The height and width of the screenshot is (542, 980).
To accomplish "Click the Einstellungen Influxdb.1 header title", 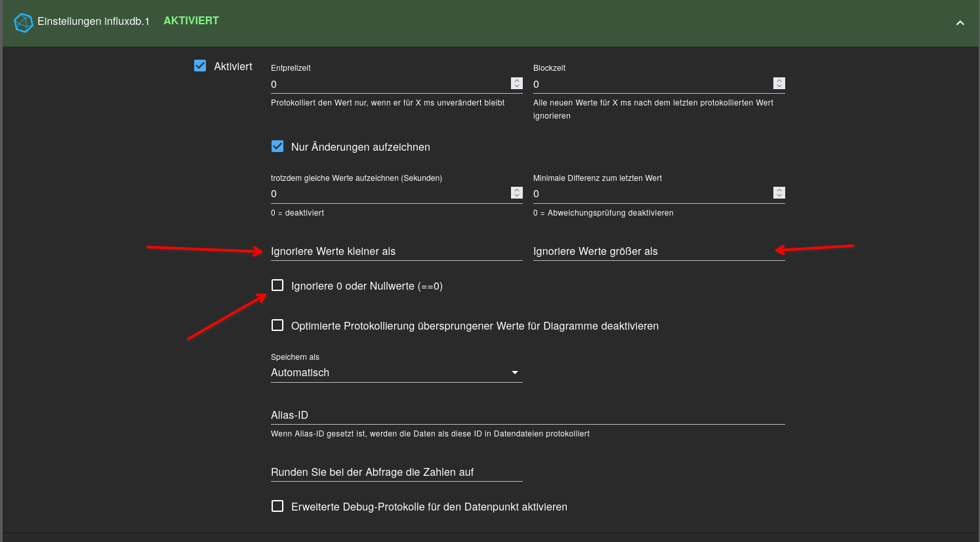I will tap(93, 22).
